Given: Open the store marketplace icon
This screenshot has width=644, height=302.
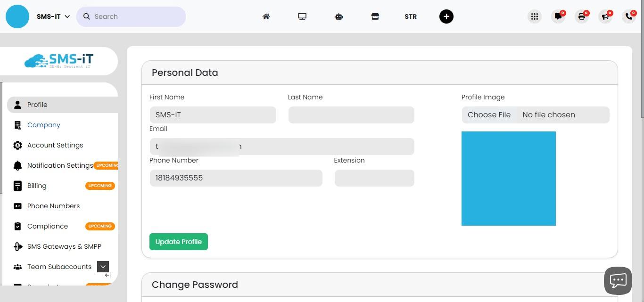Looking at the screenshot, I should coord(375,16).
